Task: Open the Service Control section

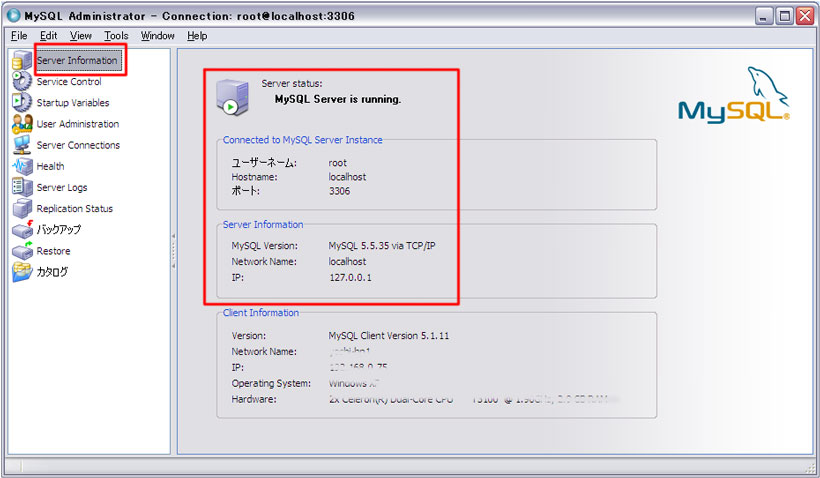Action: [x=69, y=82]
